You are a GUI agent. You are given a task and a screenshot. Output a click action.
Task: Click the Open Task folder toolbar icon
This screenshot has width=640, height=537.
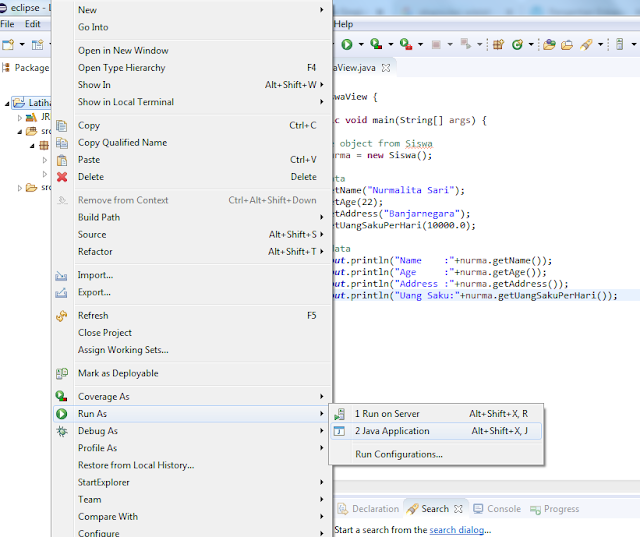(567, 44)
